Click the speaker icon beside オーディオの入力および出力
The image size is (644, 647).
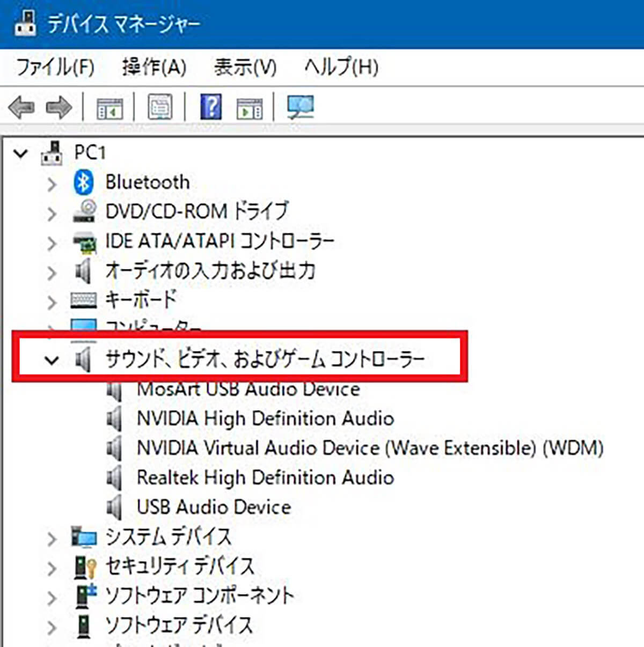[83, 271]
